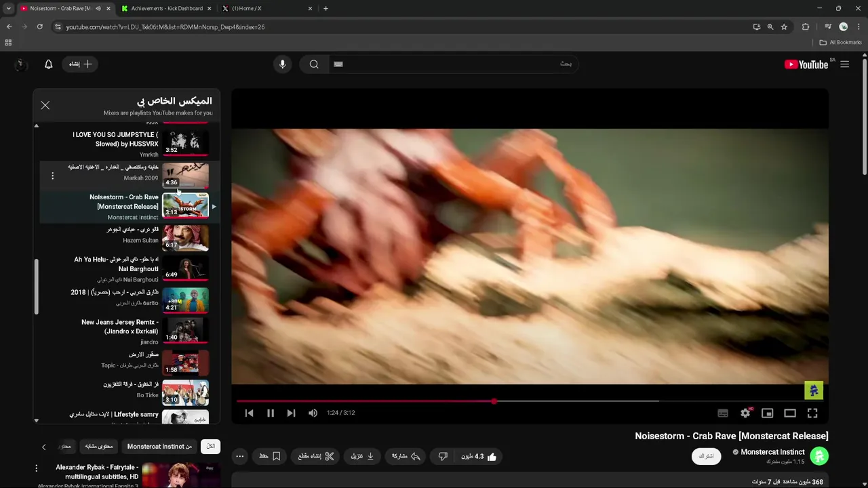Open YouTube notifications bell
868x488 pixels.
click(48, 64)
